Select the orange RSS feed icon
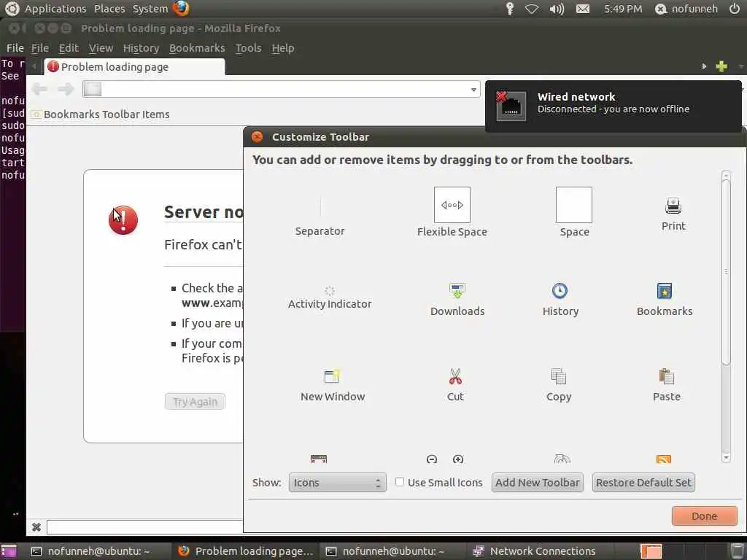This screenshot has width=747, height=560. (664, 459)
